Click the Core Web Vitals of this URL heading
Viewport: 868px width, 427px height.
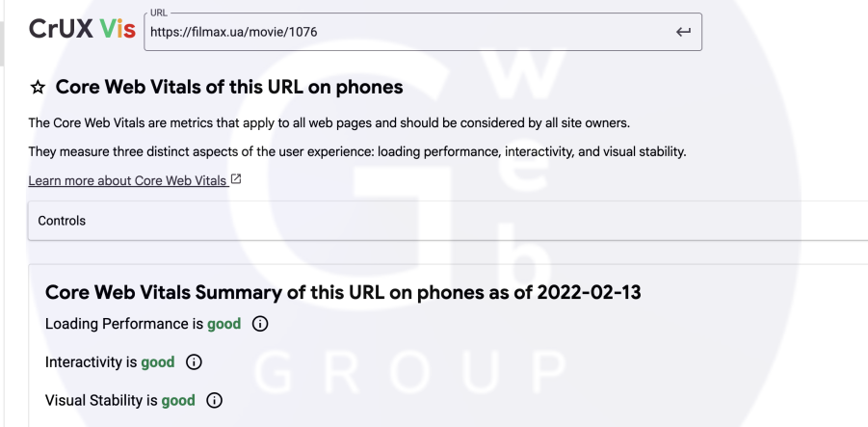click(229, 88)
